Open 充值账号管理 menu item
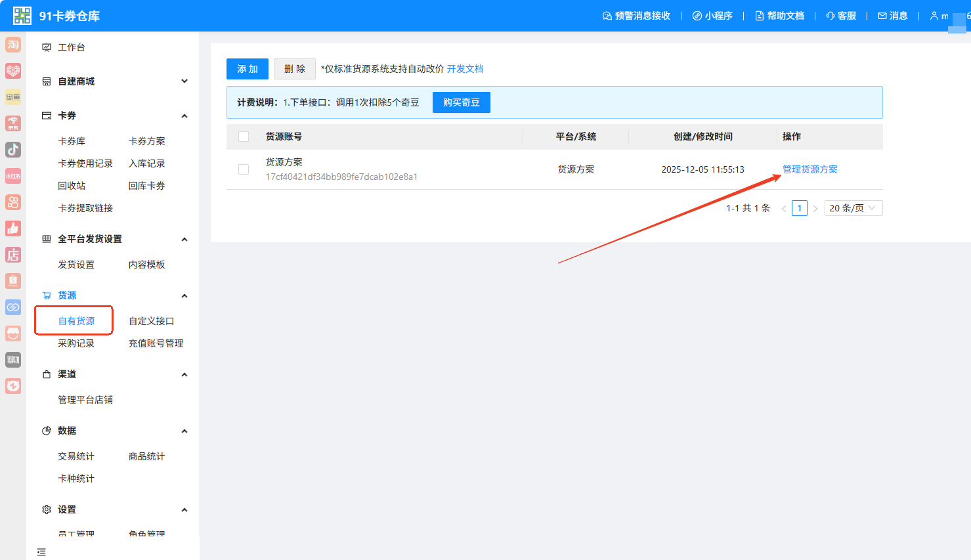The width and height of the screenshot is (971, 560). pyautogui.click(x=156, y=343)
